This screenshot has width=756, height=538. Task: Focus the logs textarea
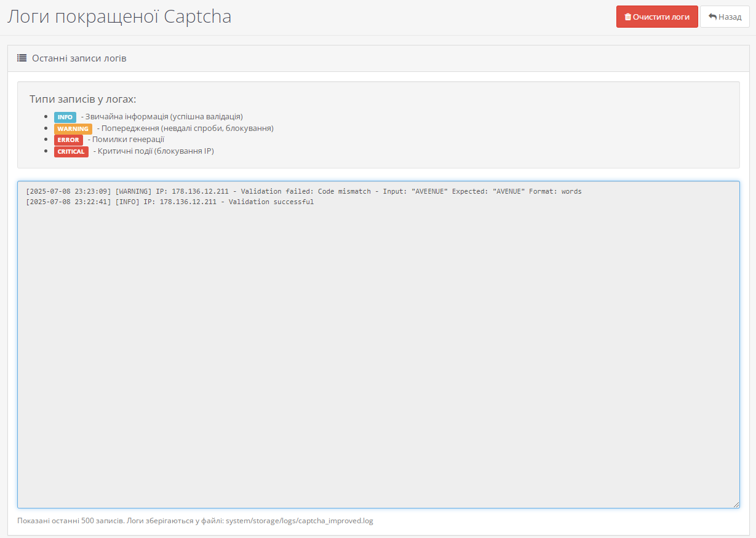[378, 344]
